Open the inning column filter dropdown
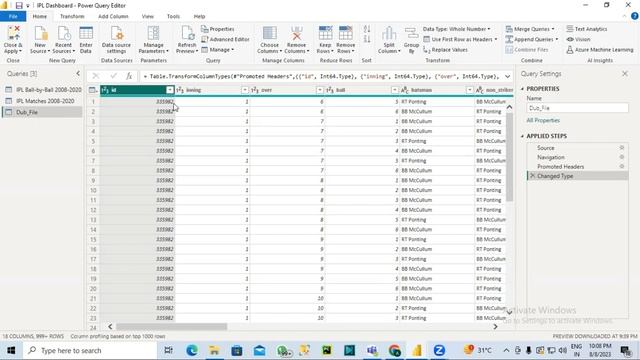The width and height of the screenshot is (640, 360). pos(245,90)
